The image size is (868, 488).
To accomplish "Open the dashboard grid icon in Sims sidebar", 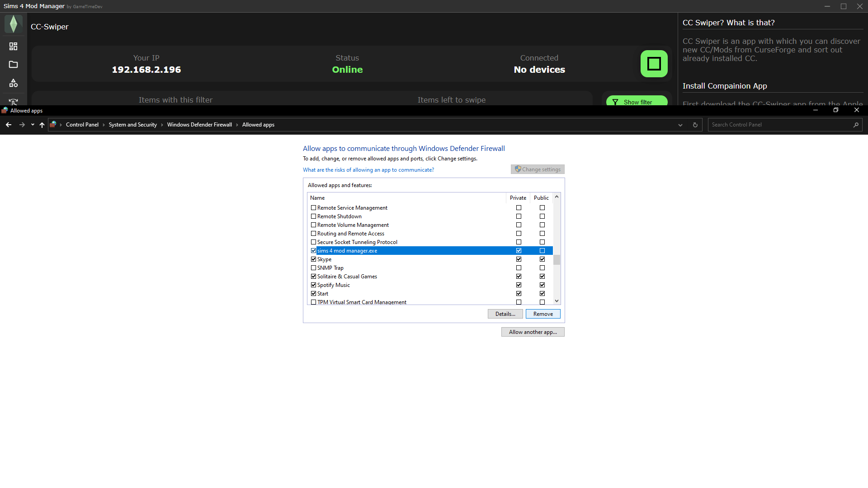I will 14,47.
